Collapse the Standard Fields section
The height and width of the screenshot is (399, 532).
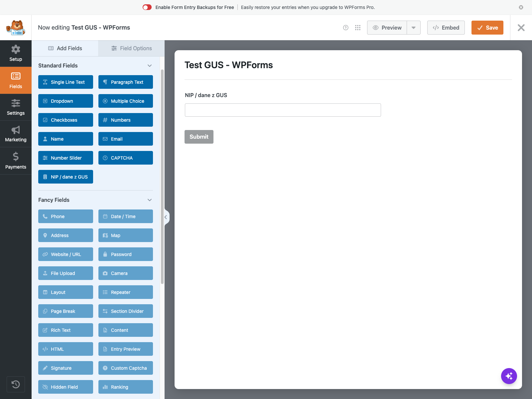coord(150,66)
